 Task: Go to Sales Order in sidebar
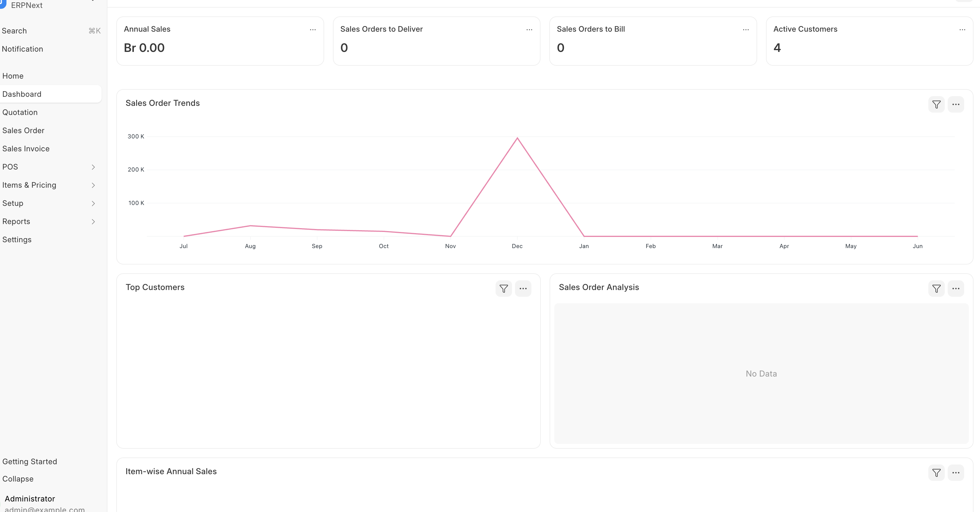[x=23, y=131]
